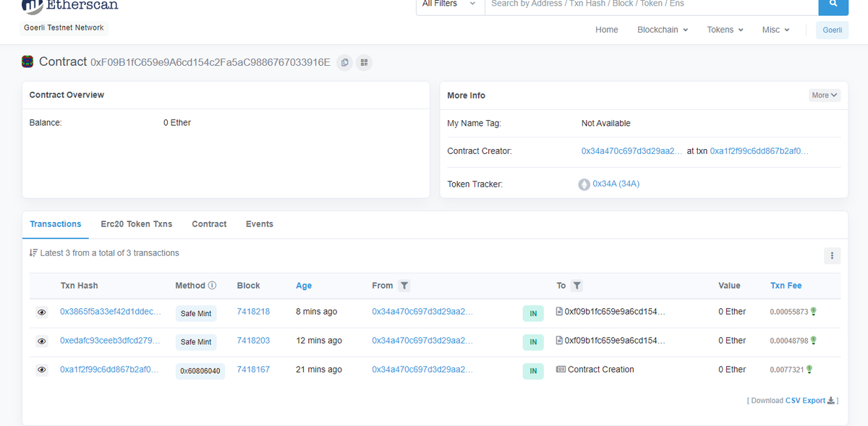Preview transaction 0x3865f5a33 with eye icon
This screenshot has height=426, width=868.
pos(42,312)
